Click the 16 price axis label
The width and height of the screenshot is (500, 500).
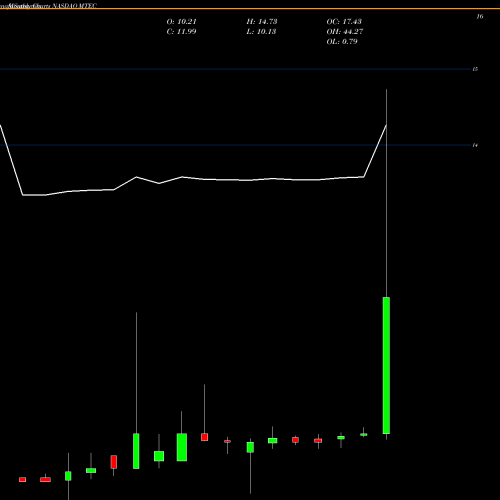coord(480,16)
